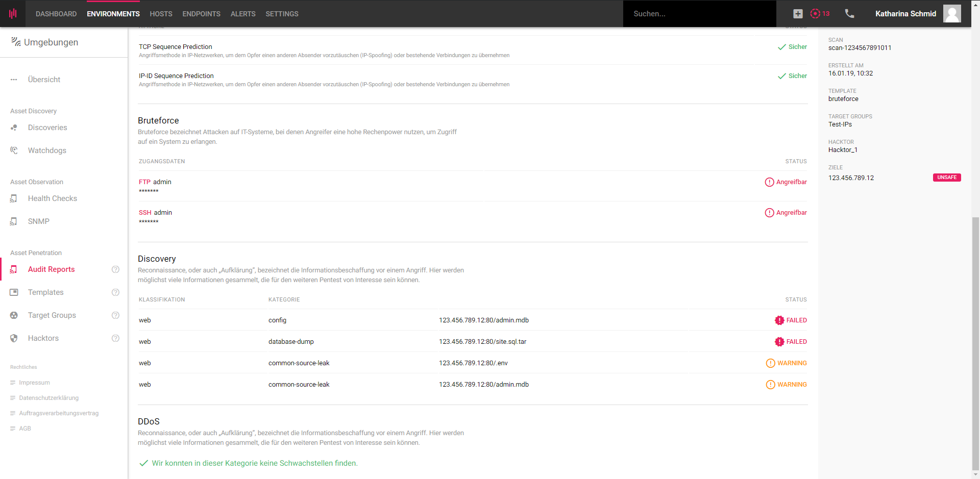The width and height of the screenshot is (980, 479).
Task: Open Target Groups using its globe icon
Action: [14, 315]
